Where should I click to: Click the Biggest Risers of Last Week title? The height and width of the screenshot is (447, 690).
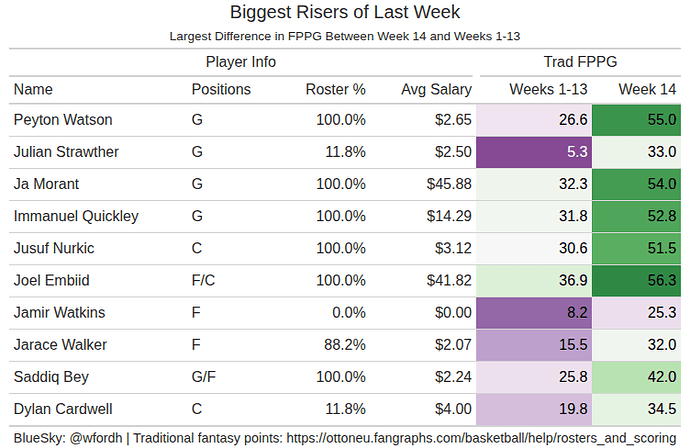pos(344,13)
